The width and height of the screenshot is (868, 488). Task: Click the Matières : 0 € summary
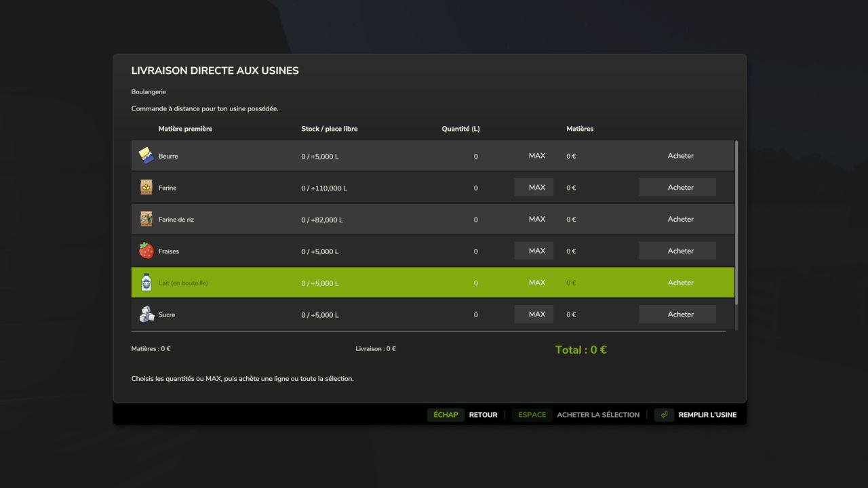(x=151, y=349)
